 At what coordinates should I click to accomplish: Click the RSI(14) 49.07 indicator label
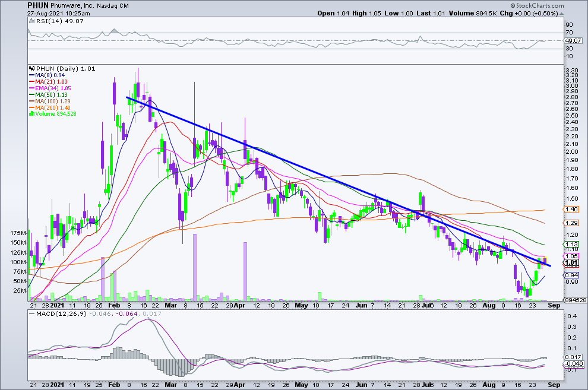click(x=59, y=21)
